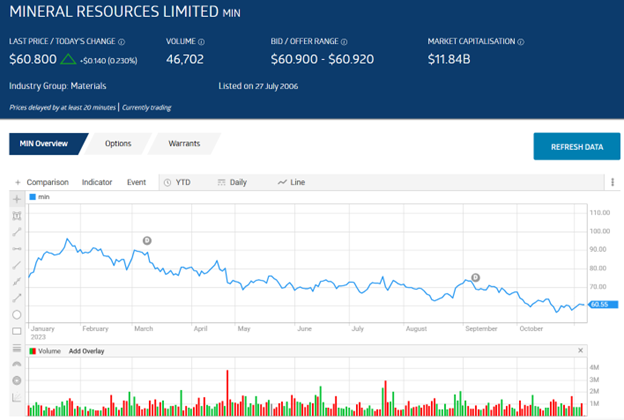The height and width of the screenshot is (420, 624).
Task: Select the filled round marker tool
Action: (17, 381)
